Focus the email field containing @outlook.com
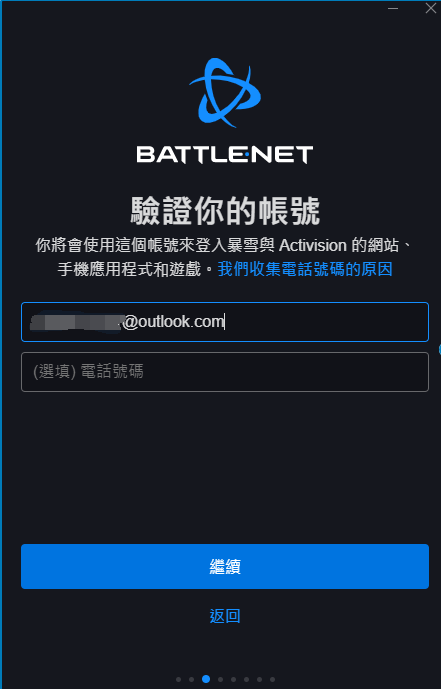Image resolution: width=441 pixels, height=689 pixels. [225, 322]
